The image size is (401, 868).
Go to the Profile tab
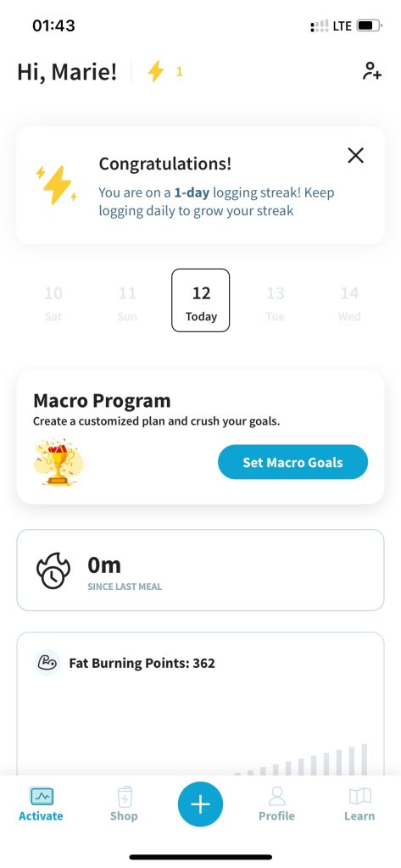coord(276,804)
